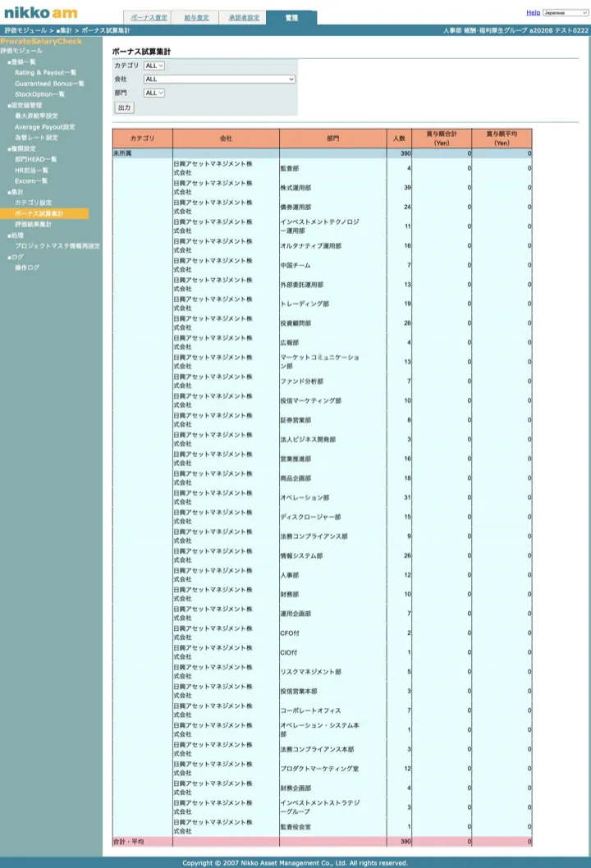Click the 賞与額平均 (Yen) column header
This screenshot has width=591, height=868.
tap(502, 139)
